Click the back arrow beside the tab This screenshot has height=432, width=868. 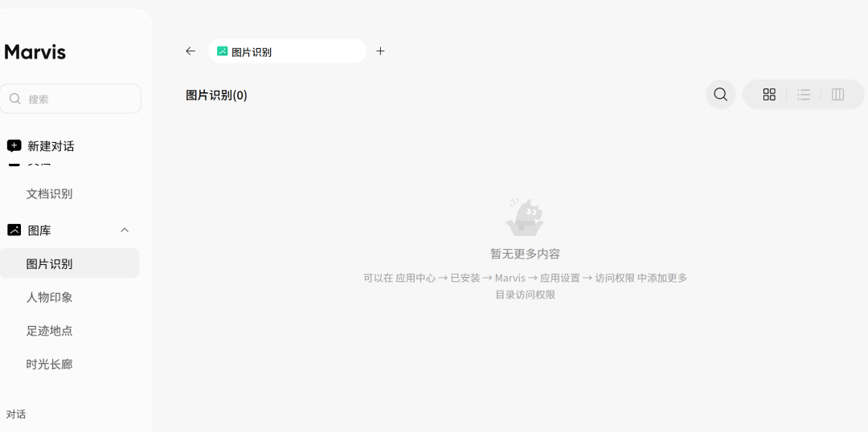click(x=190, y=51)
